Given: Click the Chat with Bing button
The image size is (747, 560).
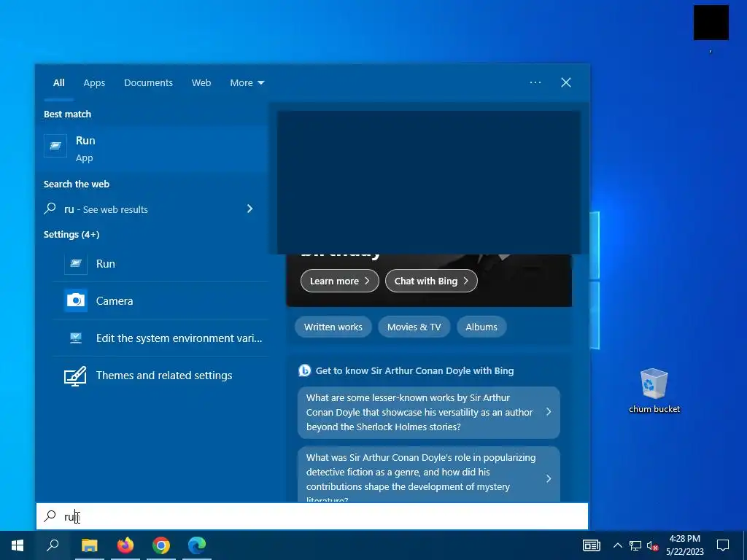Looking at the screenshot, I should tap(431, 281).
